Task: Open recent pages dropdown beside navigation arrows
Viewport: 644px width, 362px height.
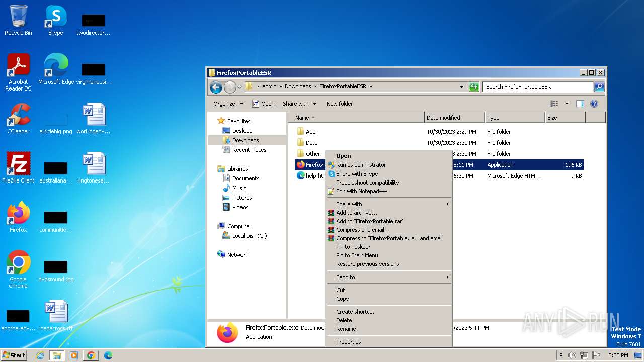Action: (240, 87)
